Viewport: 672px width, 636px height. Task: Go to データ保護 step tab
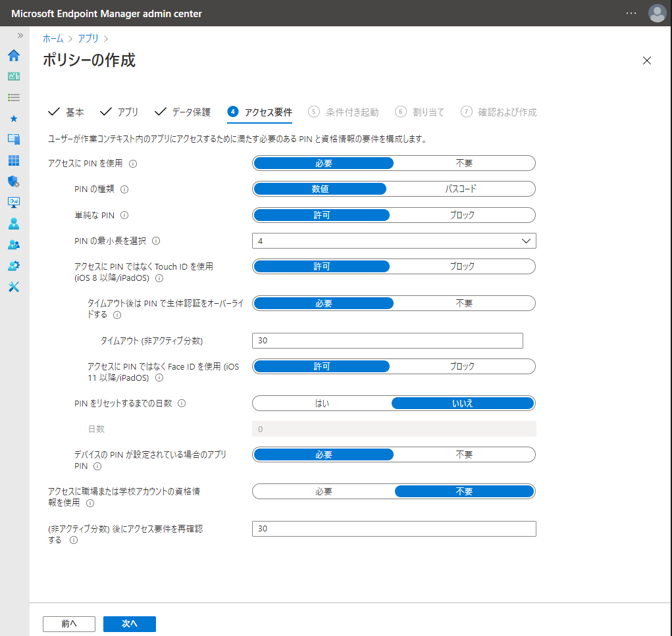[x=182, y=112]
